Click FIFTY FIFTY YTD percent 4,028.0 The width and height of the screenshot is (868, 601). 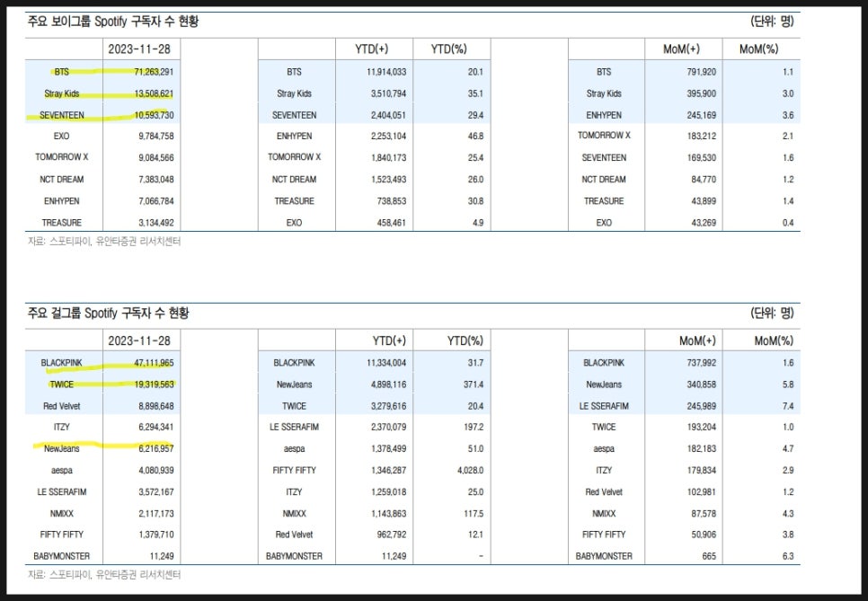470,471
